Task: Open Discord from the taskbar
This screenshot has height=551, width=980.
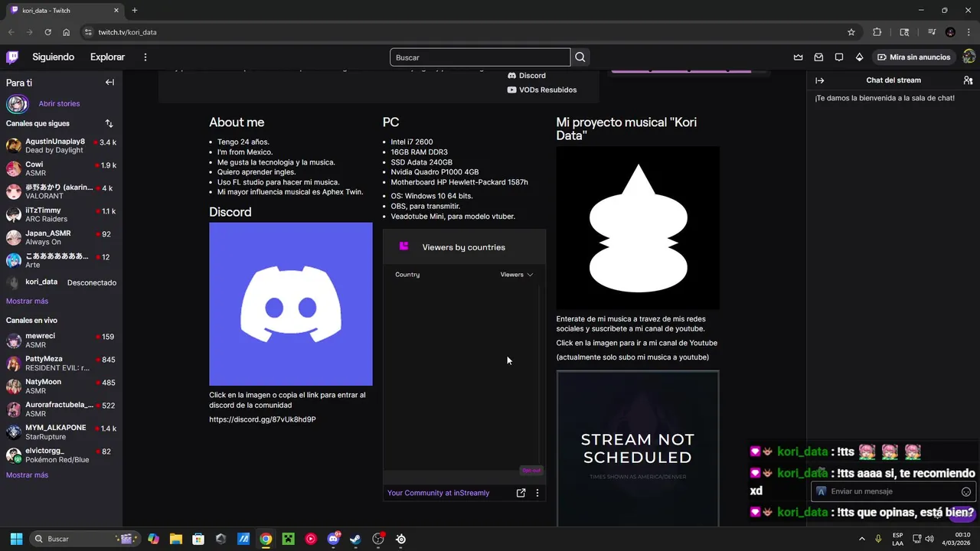Action: coord(333,539)
